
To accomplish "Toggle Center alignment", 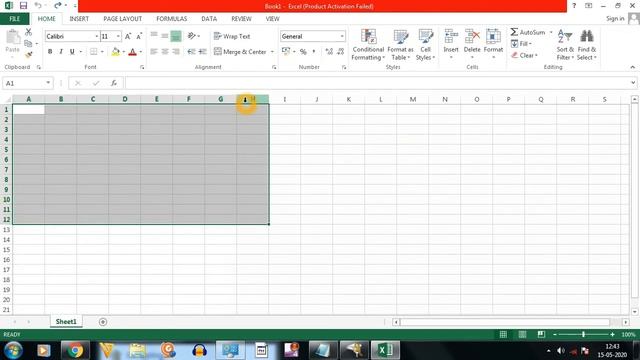I will point(165,51).
